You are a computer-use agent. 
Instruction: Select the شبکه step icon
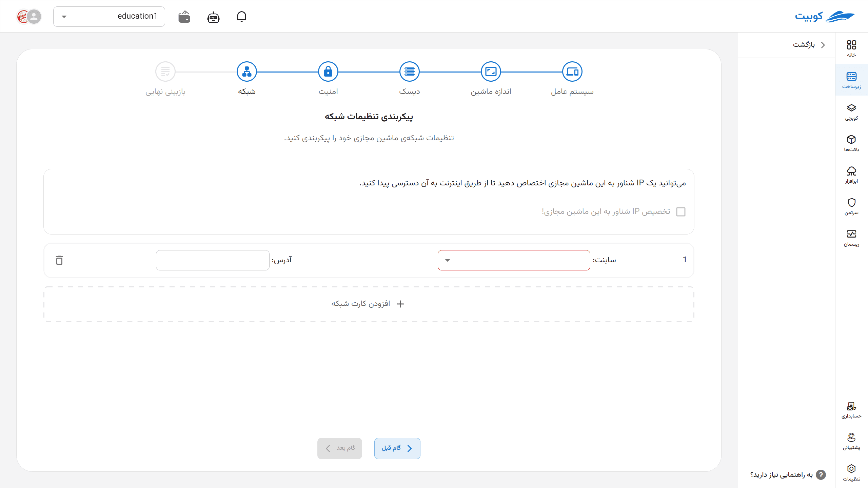247,72
